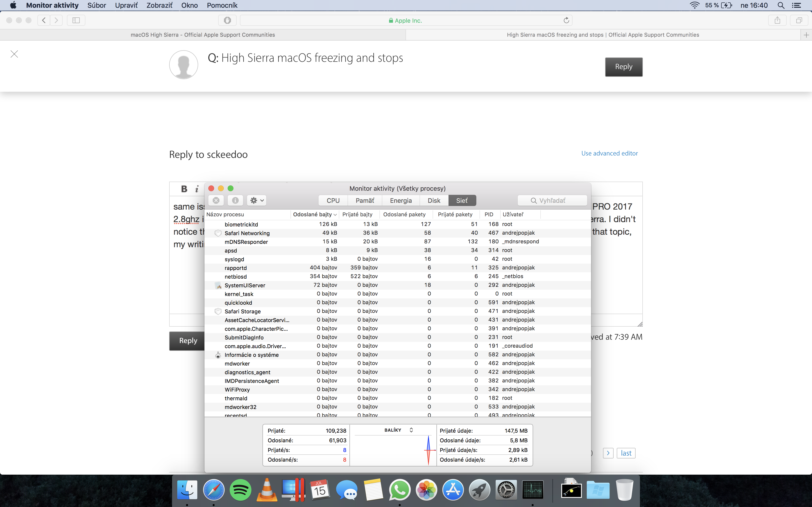Click the italic formatting icon
The height and width of the screenshot is (507, 812).
[x=197, y=189]
